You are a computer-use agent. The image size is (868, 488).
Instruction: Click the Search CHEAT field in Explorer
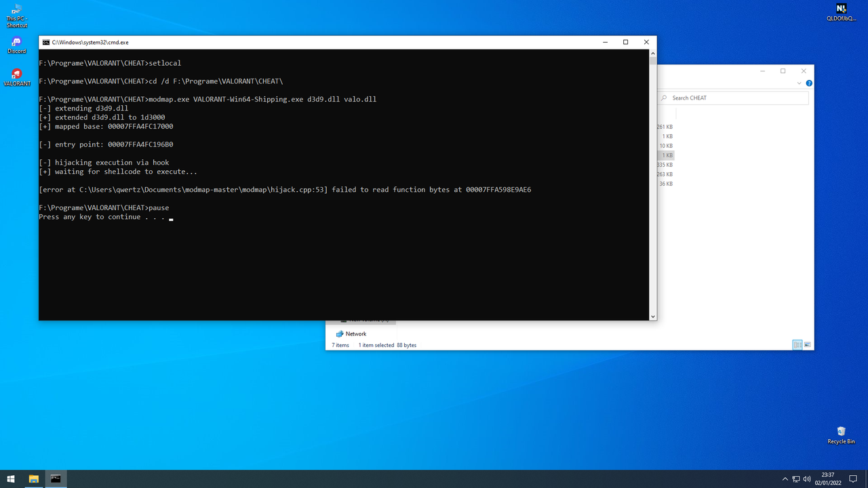point(734,98)
